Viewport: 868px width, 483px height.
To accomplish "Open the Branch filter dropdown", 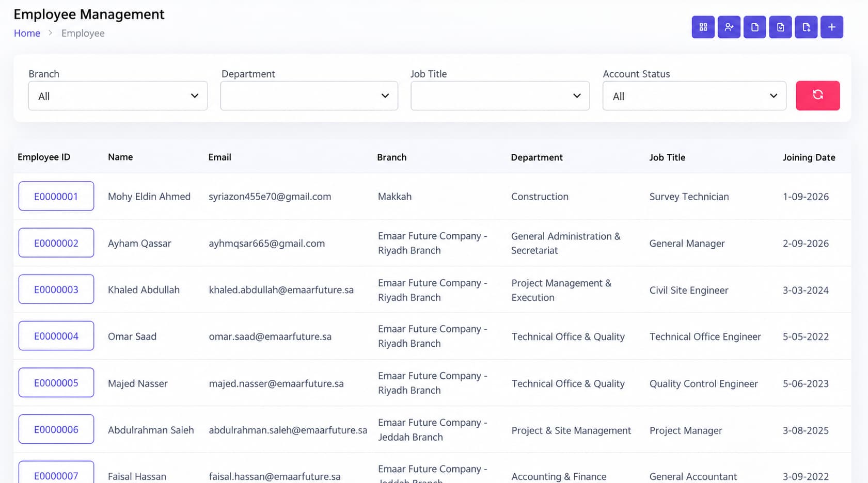I will 118,95.
